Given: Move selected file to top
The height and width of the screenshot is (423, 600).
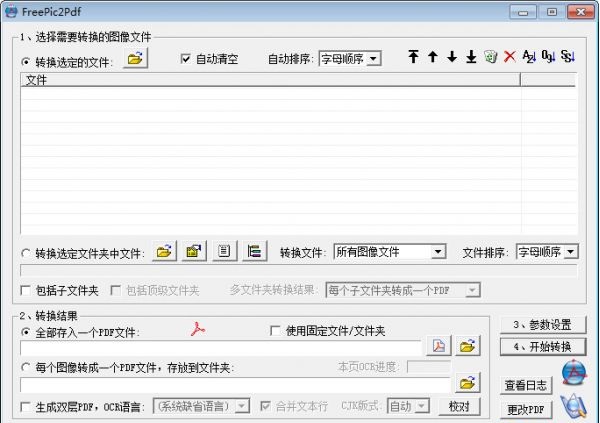Looking at the screenshot, I should (x=413, y=57).
